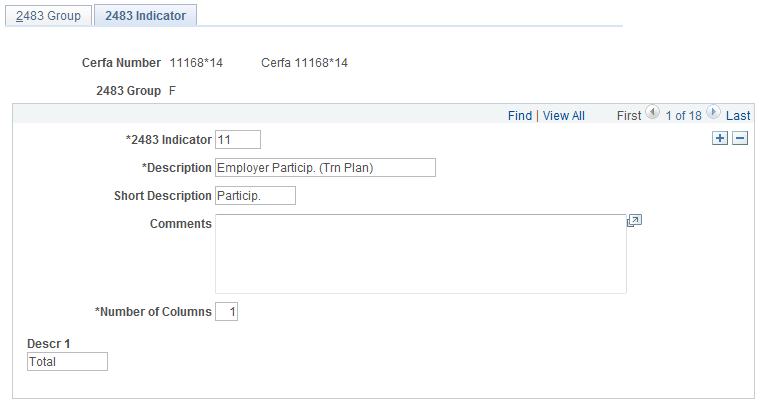The image size is (764, 406).
Task: Select the 2483 Indicator tab
Action: coord(145,16)
